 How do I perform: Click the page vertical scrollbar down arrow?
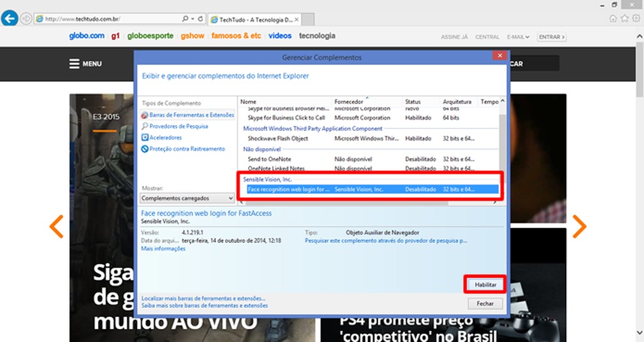point(639,332)
